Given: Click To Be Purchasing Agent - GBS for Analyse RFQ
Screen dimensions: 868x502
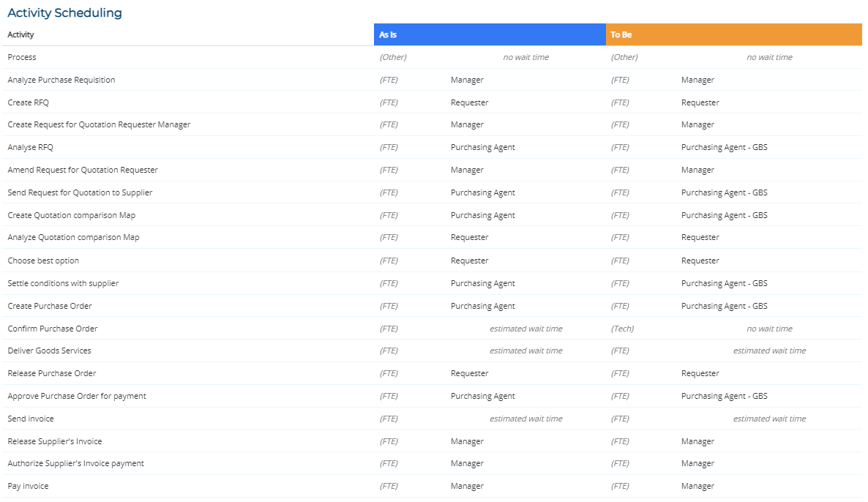Looking at the screenshot, I should click(x=724, y=147).
